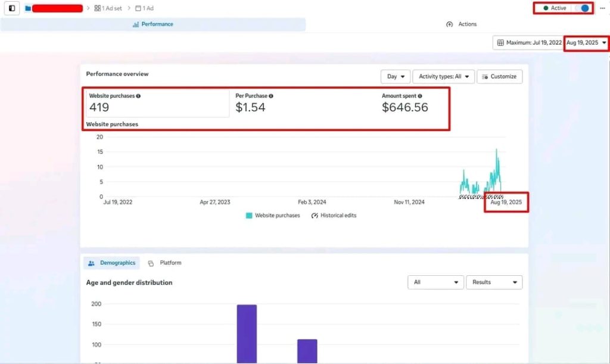Expand the Activity types: All dropdown

click(443, 77)
